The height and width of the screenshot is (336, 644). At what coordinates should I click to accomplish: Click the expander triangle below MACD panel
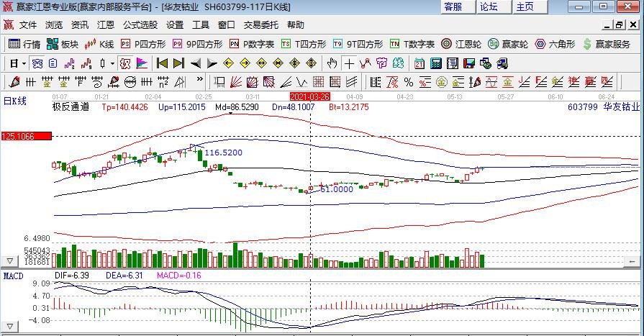click(9, 327)
